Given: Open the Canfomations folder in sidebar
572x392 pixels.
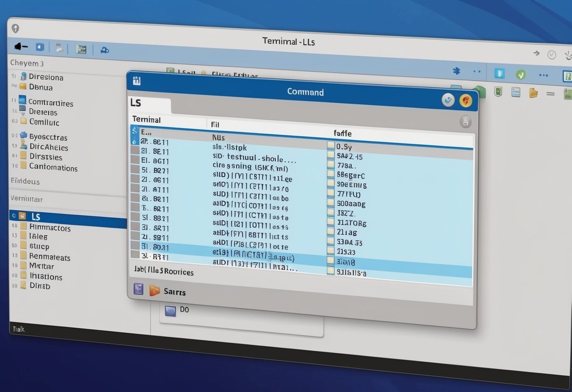Looking at the screenshot, I should 53,167.
